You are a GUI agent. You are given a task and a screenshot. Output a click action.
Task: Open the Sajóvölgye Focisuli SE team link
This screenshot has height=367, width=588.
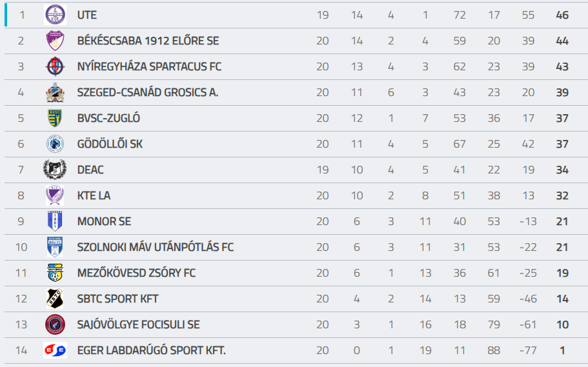138,324
